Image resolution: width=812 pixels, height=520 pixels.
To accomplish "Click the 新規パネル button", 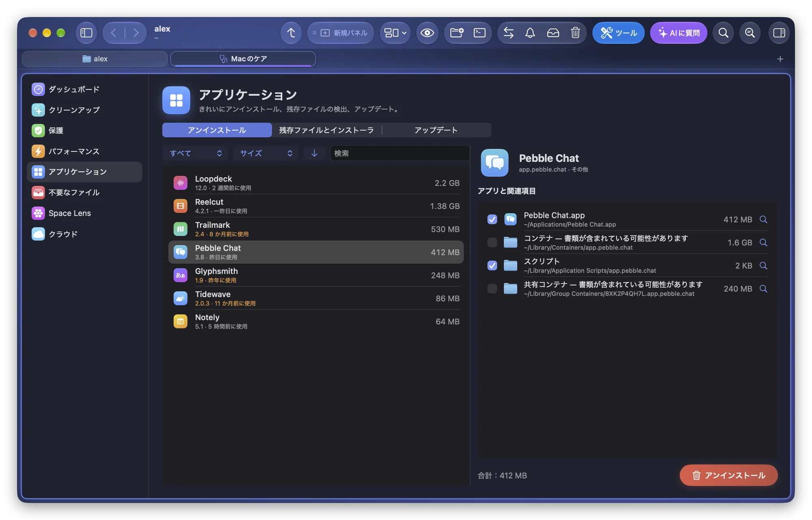I will point(340,33).
